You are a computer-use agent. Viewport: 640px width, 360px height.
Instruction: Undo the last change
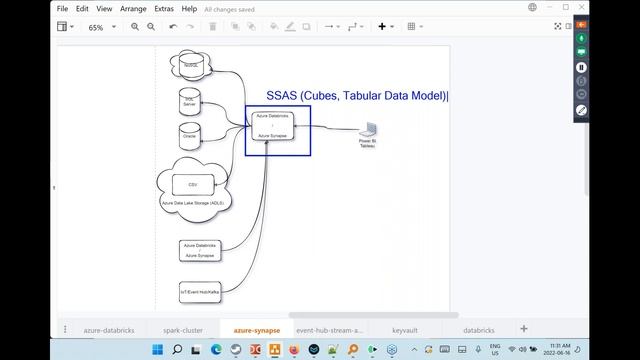pos(173,27)
